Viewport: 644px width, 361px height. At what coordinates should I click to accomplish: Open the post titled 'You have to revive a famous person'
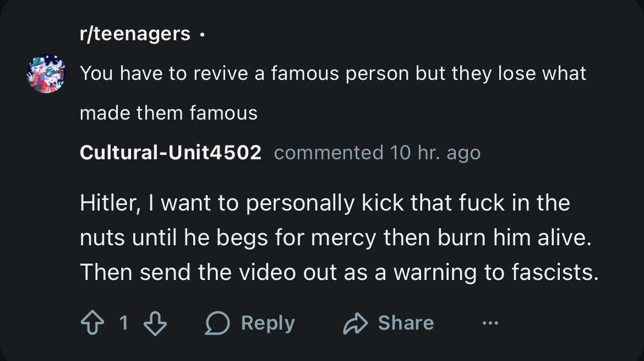pyautogui.click(x=333, y=73)
